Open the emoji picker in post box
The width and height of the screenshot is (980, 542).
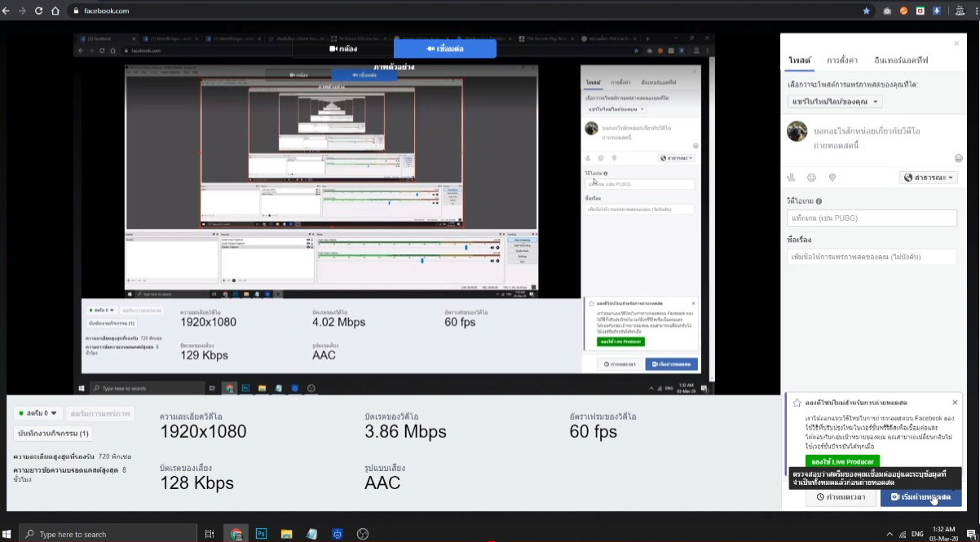coord(958,158)
